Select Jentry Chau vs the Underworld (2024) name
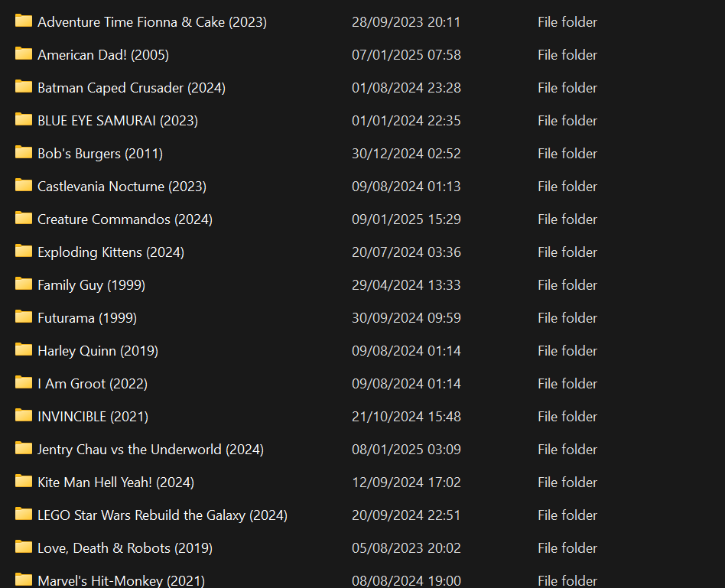725x588 pixels. pyautogui.click(x=151, y=450)
